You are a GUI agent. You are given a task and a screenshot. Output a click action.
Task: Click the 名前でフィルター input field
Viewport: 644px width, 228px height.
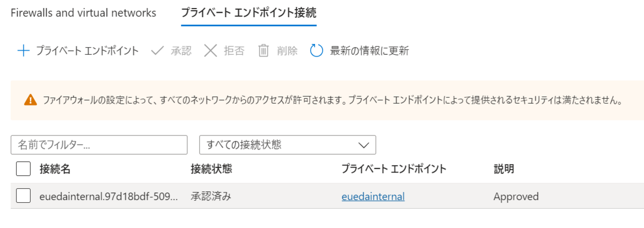coord(99,145)
